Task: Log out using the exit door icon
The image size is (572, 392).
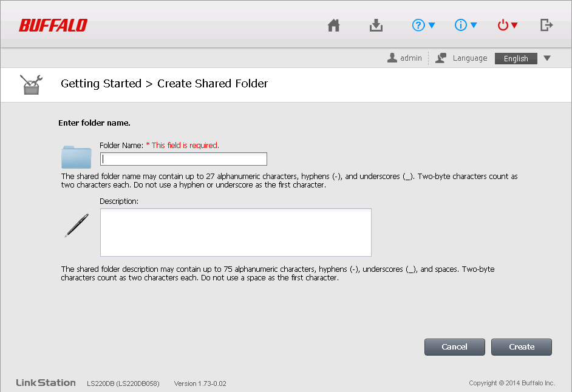Action: (x=546, y=25)
